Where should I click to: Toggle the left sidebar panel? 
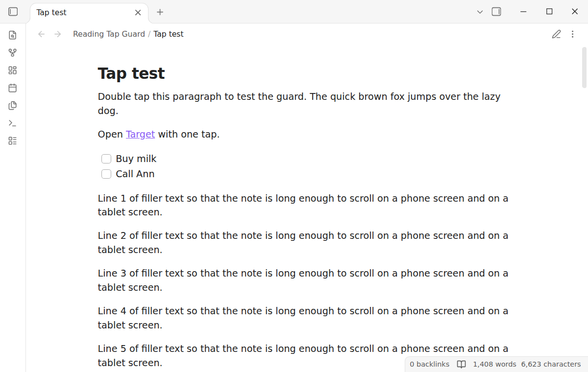[x=13, y=12]
